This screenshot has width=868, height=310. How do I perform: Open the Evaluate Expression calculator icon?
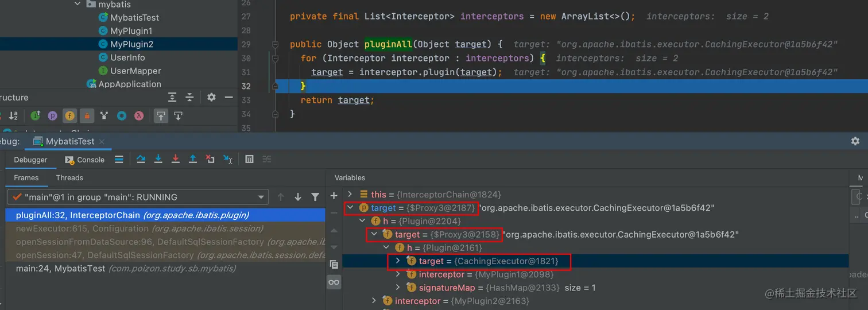pyautogui.click(x=249, y=159)
